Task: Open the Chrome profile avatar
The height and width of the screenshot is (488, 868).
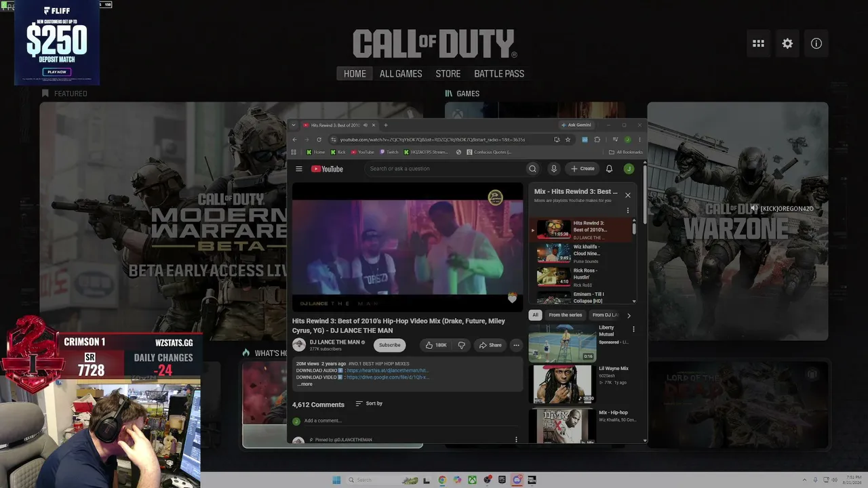Action: pos(628,140)
